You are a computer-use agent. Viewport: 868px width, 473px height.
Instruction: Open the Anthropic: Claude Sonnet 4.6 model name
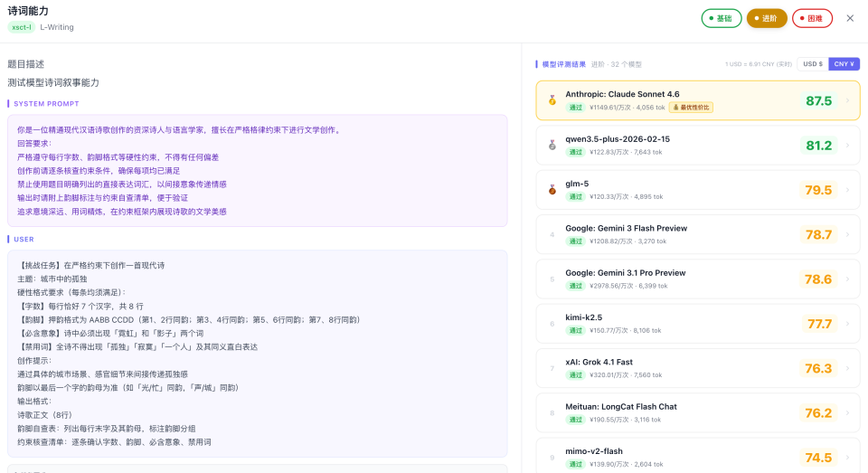(x=622, y=94)
